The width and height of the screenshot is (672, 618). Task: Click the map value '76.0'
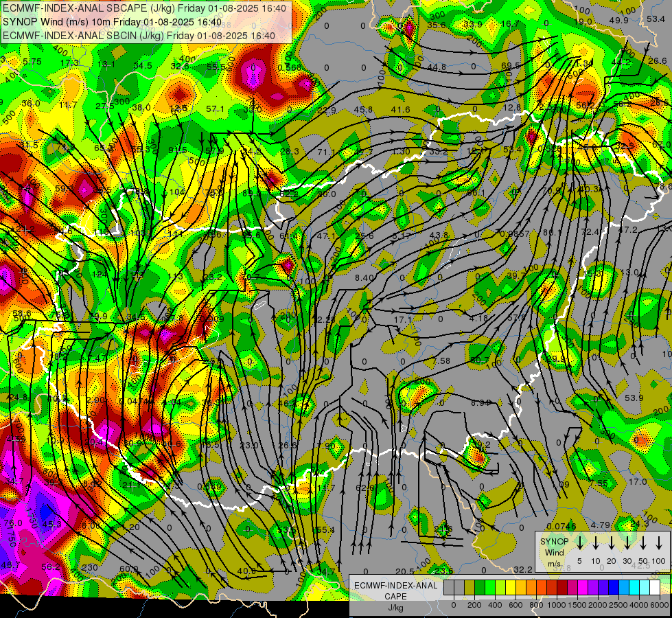(x=13, y=523)
